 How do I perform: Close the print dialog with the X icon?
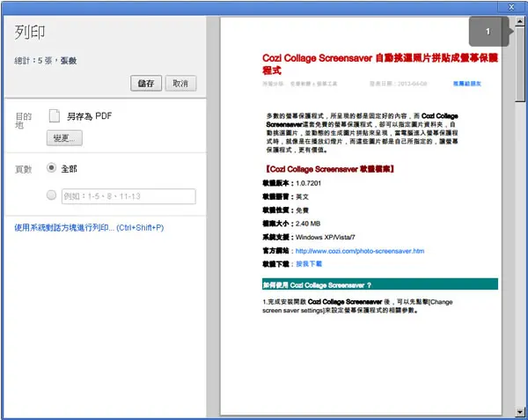tap(511, 7)
